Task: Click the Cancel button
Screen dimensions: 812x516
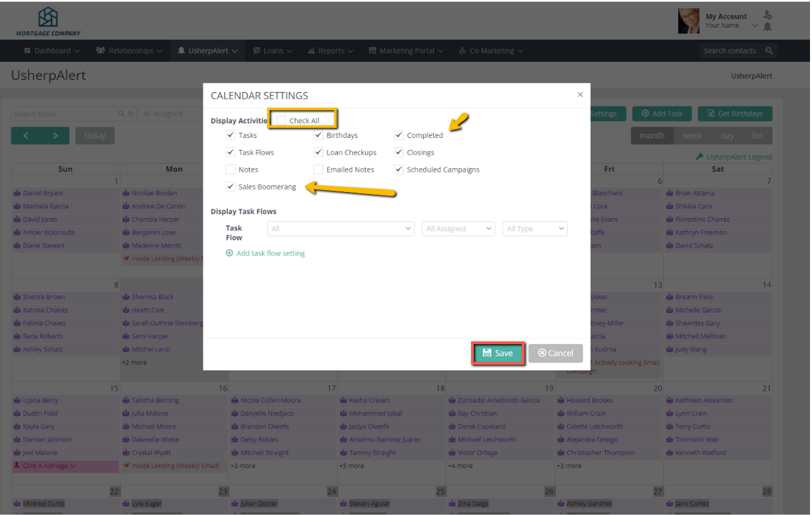Action: coord(555,353)
